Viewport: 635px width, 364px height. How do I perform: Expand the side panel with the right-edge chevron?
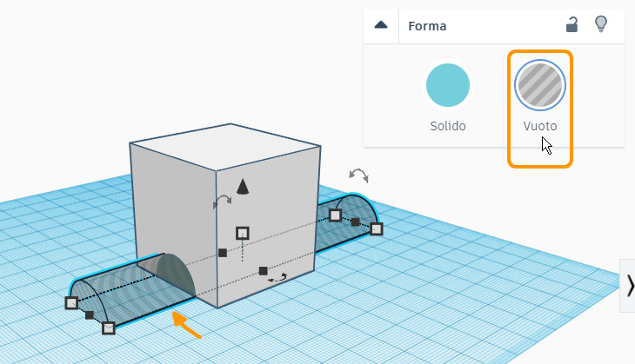click(630, 286)
